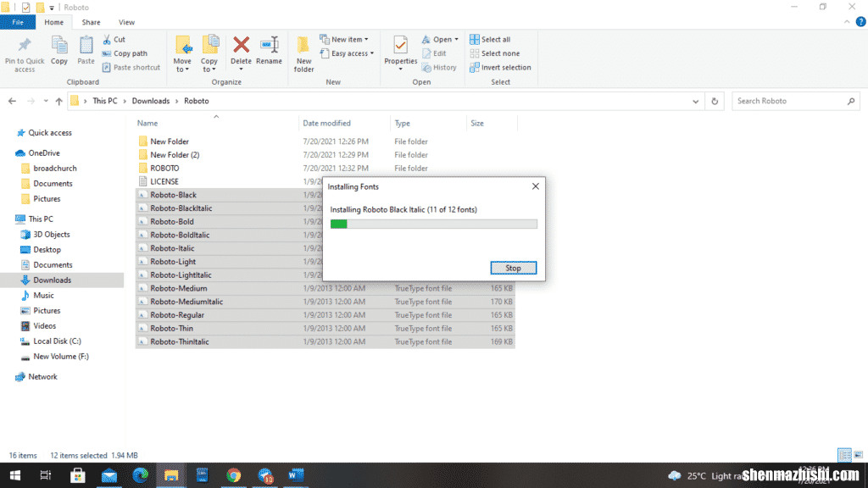
Task: Go up one folder with the up arrow
Action: tap(58, 102)
